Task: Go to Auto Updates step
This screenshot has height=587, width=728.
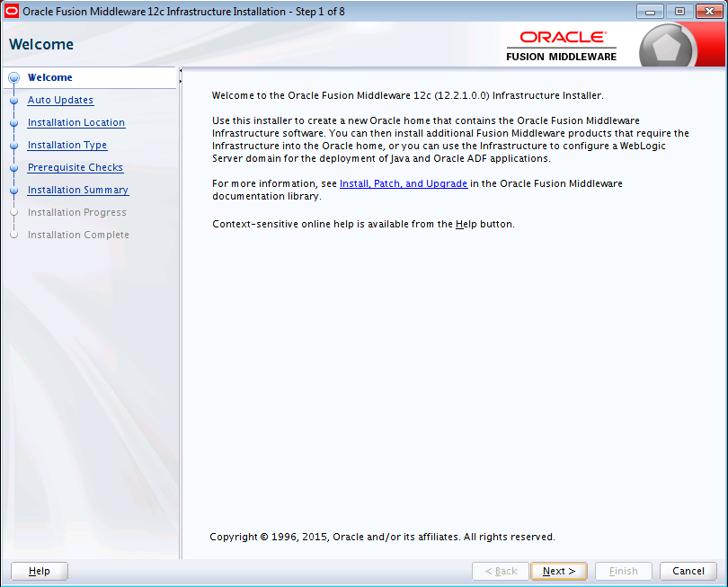Action: coord(60,100)
